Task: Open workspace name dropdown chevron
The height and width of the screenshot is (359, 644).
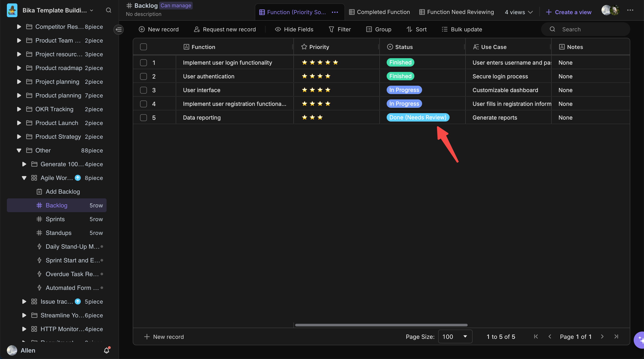Action: point(92,10)
